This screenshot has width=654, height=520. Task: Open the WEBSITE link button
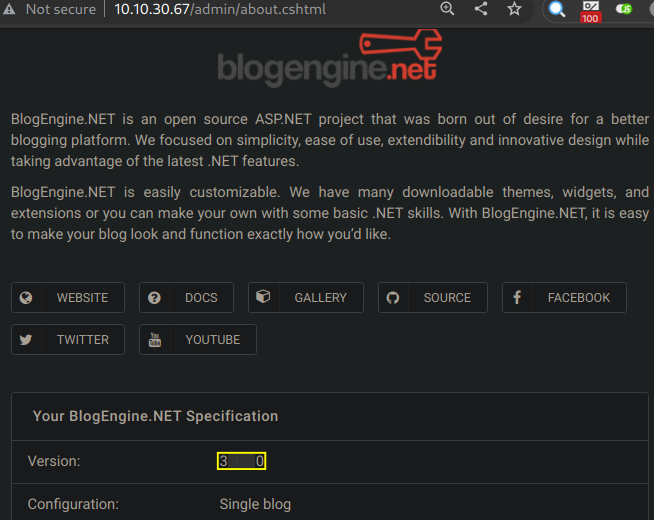click(68, 298)
